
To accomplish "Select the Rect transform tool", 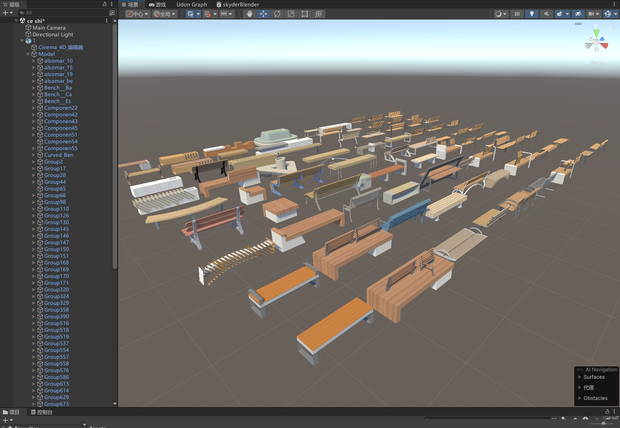I will point(304,14).
